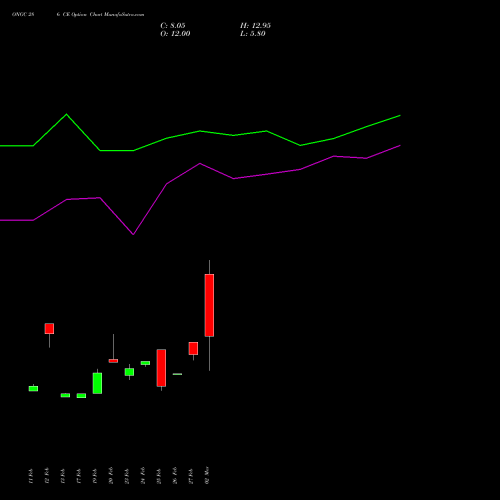Select the tall red candlestick for 02 Mar
The height and width of the screenshot is (500, 500).
[x=209, y=305]
